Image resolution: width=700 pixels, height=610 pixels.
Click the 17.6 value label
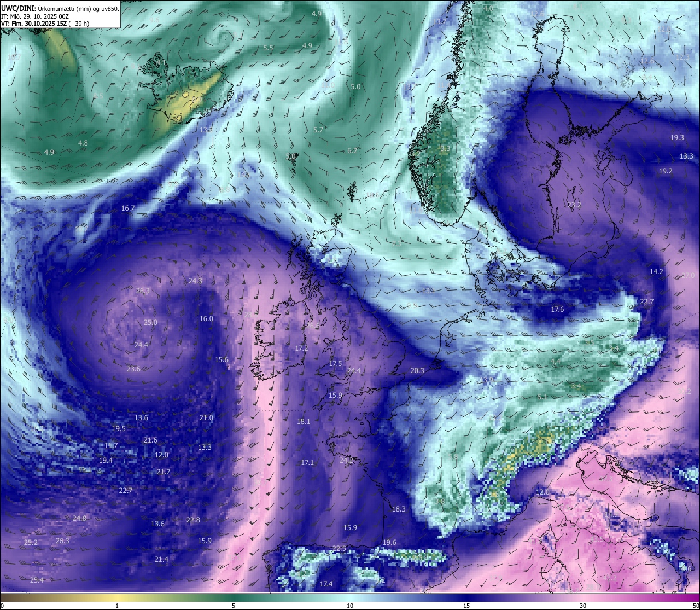557,309
